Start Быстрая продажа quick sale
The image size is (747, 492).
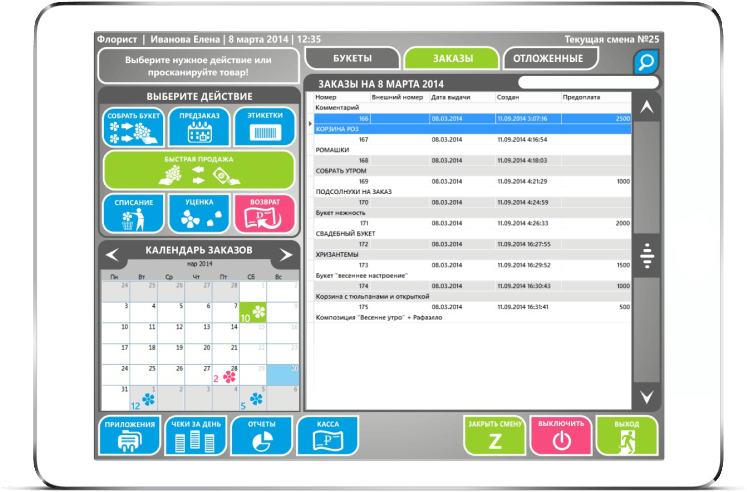pyautogui.click(x=199, y=170)
